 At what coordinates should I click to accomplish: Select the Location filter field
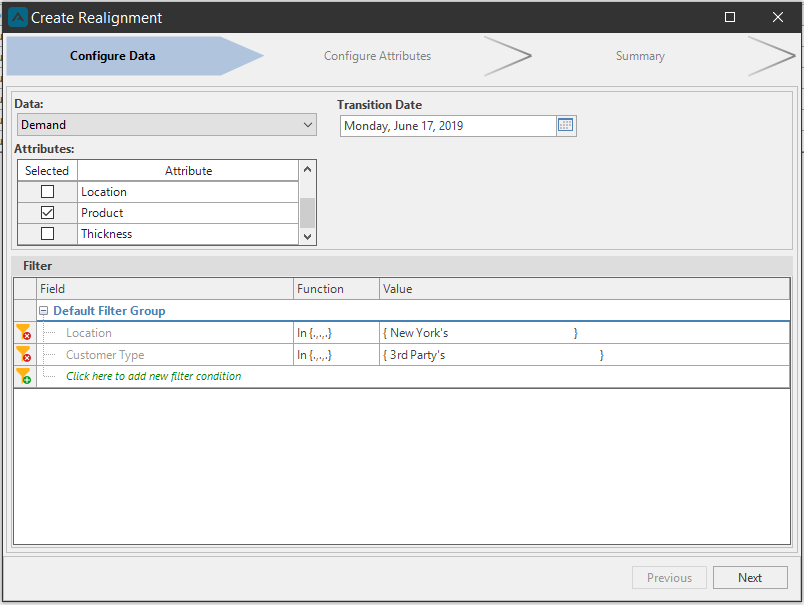point(89,333)
